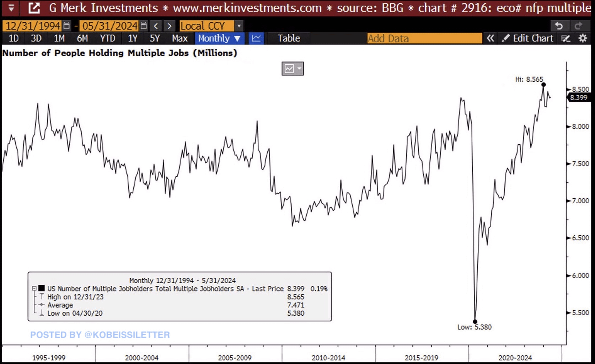Click the pop-out window icon in title bar

pyautogui.click(x=34, y=8)
